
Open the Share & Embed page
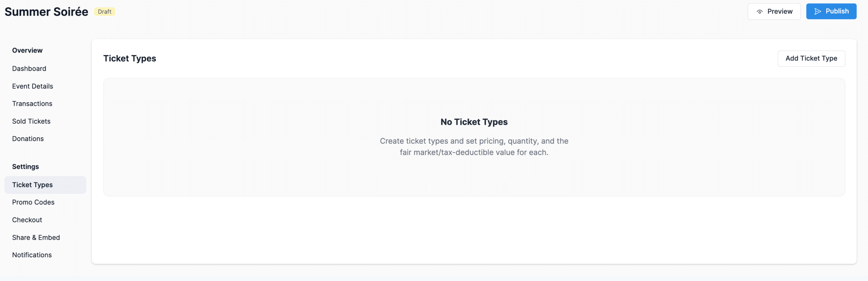click(x=36, y=237)
